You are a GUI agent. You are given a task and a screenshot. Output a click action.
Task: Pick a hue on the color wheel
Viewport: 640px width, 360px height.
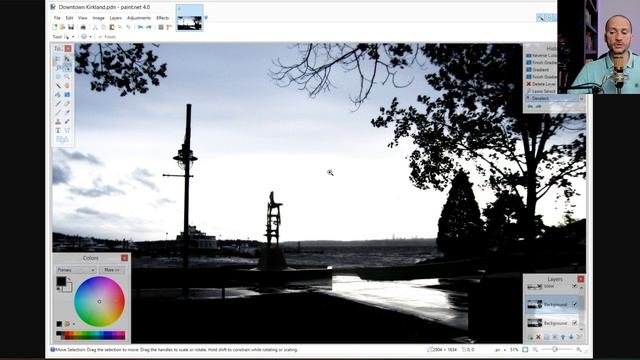click(99, 302)
